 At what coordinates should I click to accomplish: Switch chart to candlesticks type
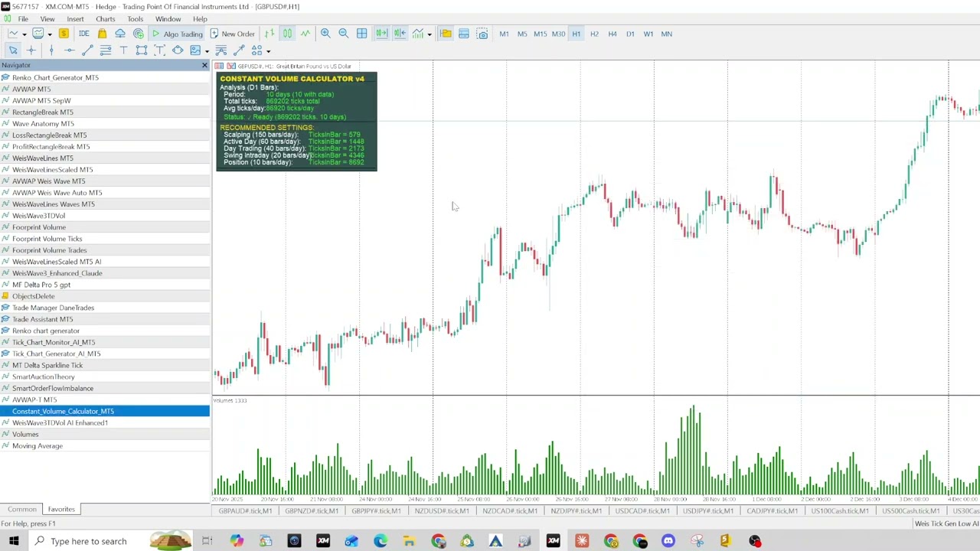tap(287, 34)
